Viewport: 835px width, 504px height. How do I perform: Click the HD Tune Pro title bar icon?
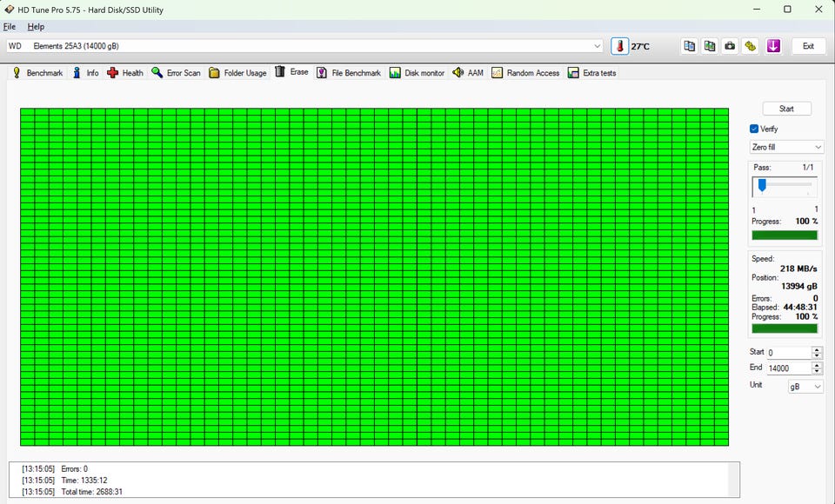(9, 9)
